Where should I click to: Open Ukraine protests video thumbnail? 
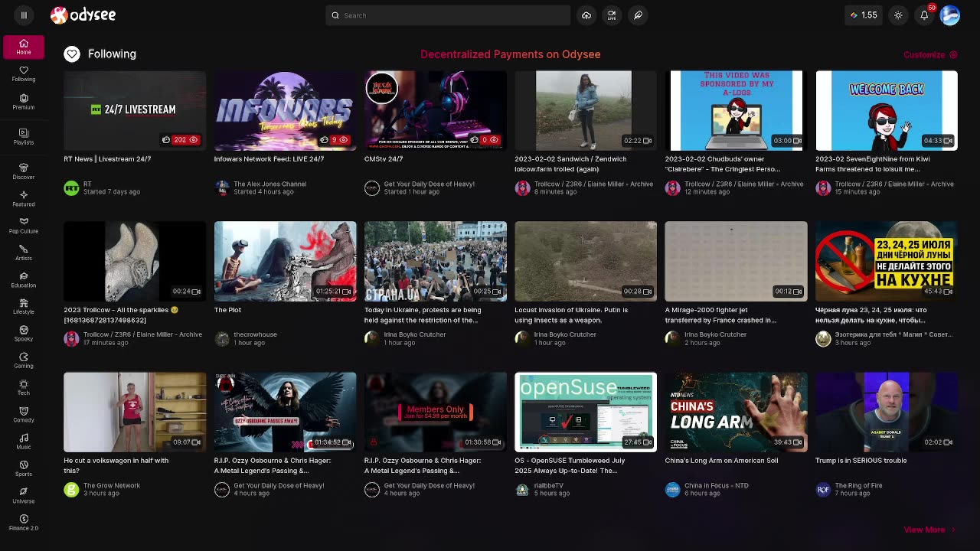click(436, 261)
